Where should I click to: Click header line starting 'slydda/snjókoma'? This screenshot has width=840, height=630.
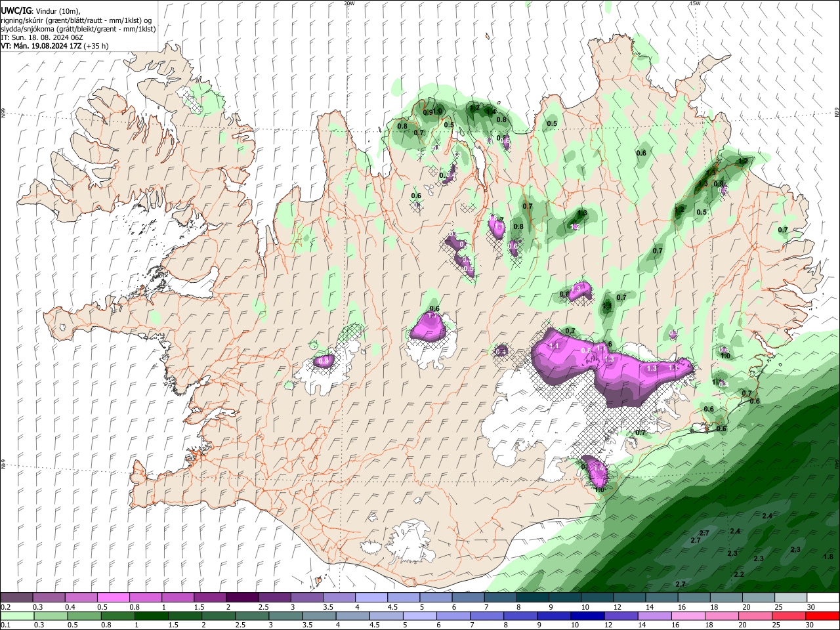point(78,29)
